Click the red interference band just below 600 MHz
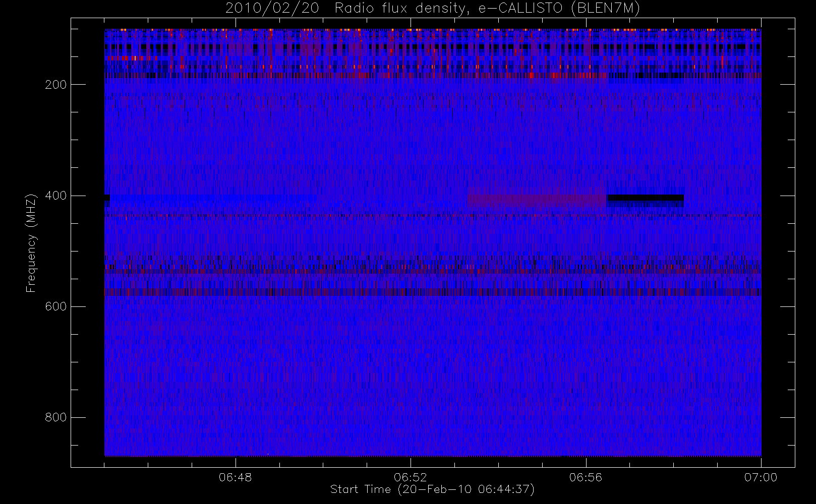Screen dimensions: 816x504 point(433,292)
